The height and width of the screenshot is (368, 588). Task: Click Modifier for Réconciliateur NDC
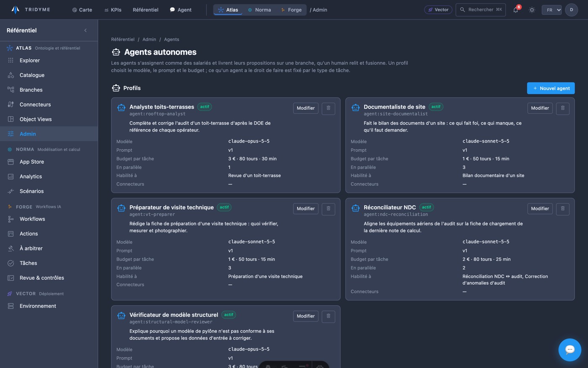pos(540,209)
